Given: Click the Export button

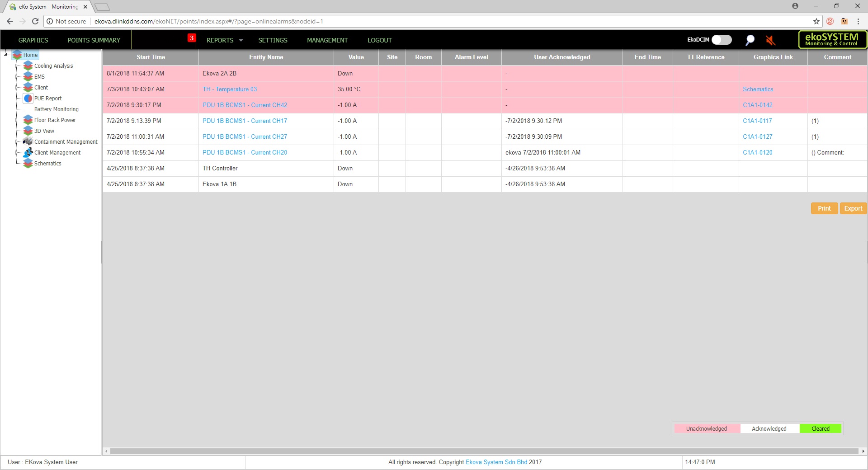Looking at the screenshot, I should [x=853, y=208].
